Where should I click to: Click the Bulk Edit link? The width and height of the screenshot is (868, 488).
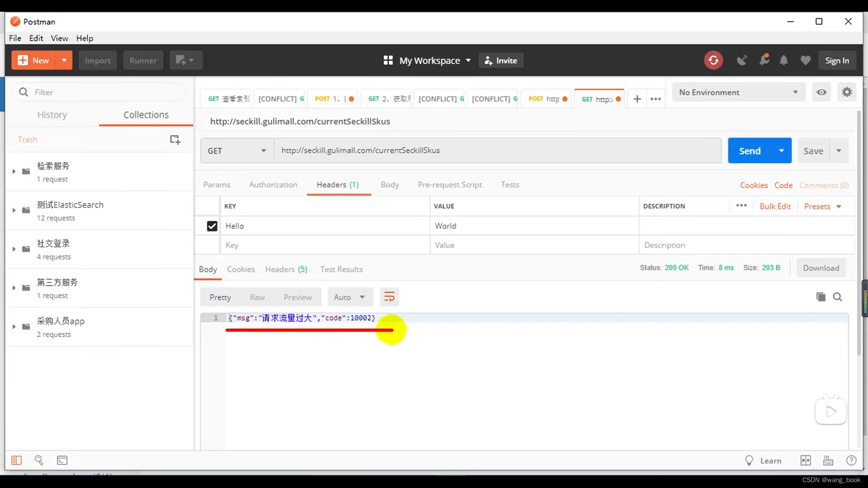pos(775,206)
